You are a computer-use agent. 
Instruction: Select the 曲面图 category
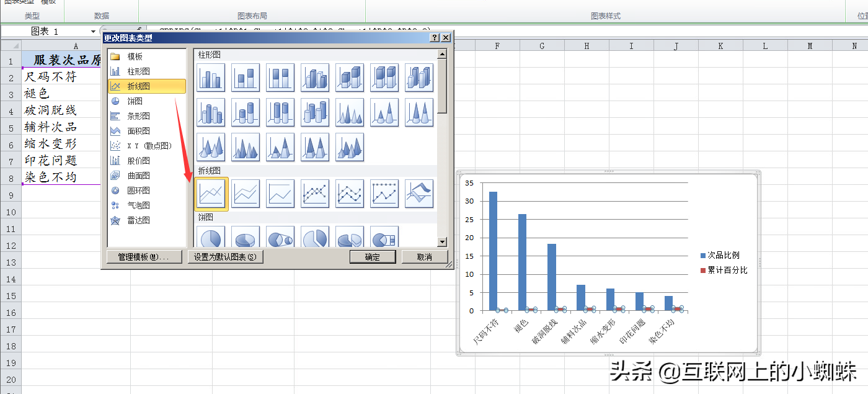[x=146, y=176]
